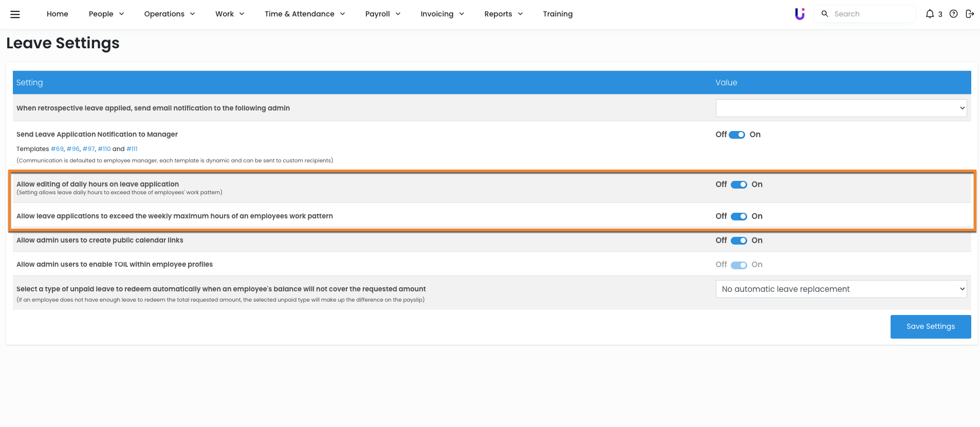Click the purple U brand logo

800,14
